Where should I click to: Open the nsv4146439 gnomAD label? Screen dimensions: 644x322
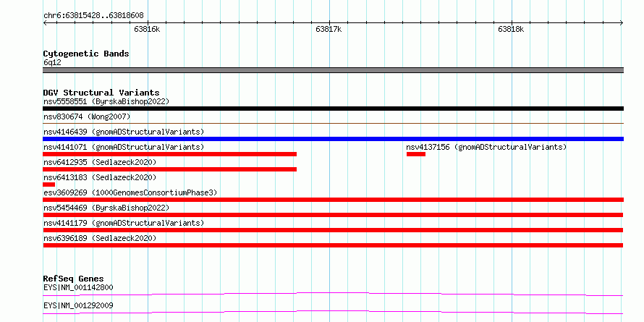(124, 132)
